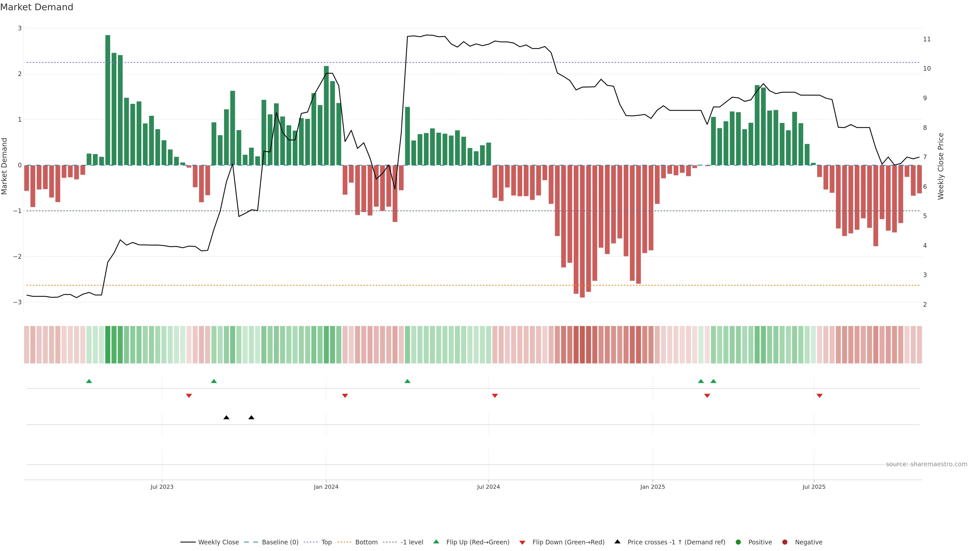Click first green flip-up marker before Jul 2023
The width and height of the screenshot is (980, 551).
click(x=89, y=381)
